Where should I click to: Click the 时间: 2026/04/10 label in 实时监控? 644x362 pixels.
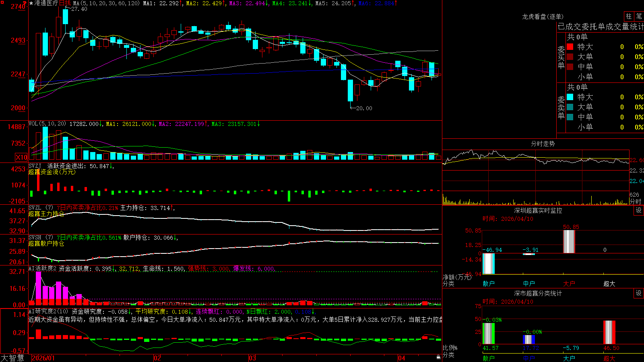(508, 219)
